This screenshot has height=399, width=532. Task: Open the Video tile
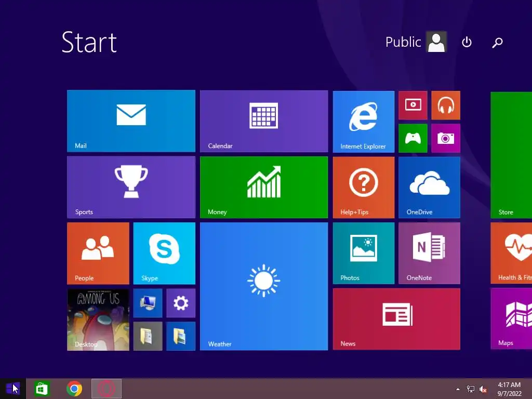click(x=413, y=105)
